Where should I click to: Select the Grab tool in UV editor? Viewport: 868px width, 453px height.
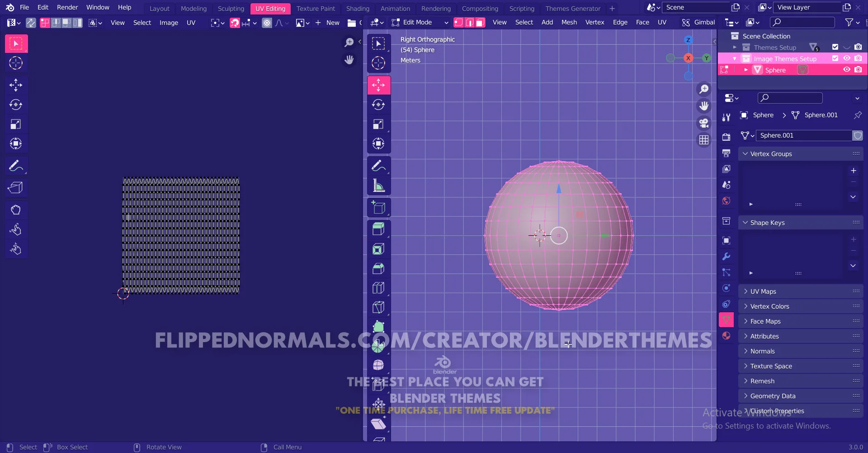[16, 210]
